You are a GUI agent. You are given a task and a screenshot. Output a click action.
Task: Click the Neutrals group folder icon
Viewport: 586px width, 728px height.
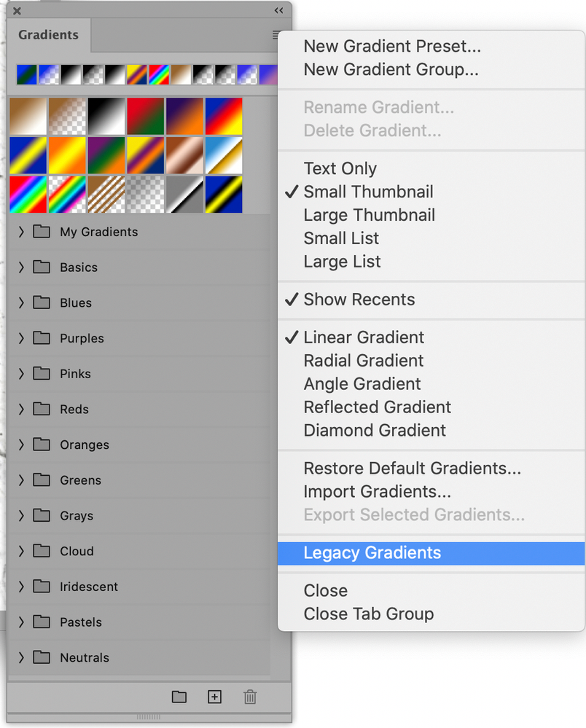(40, 657)
